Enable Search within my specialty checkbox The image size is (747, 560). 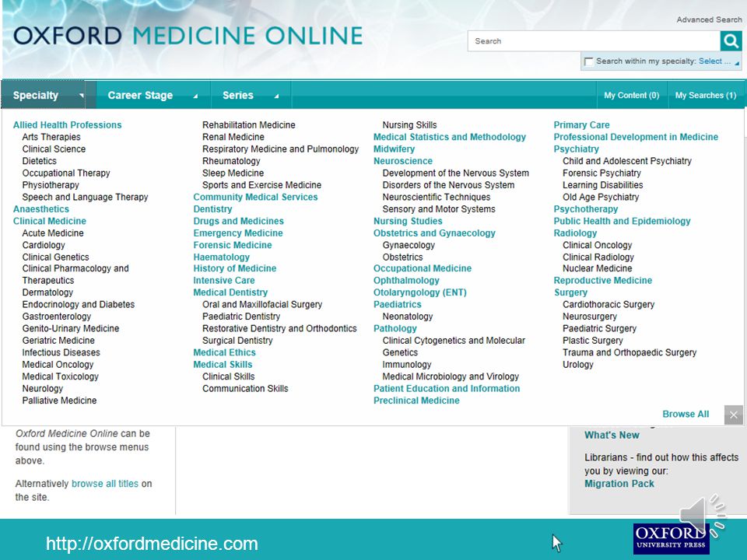589,61
